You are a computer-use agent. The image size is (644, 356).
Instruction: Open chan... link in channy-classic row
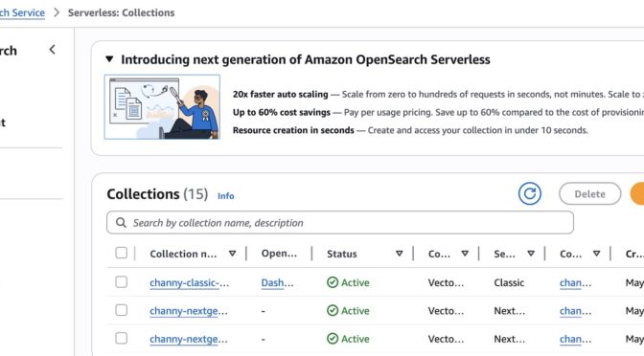pyautogui.click(x=575, y=283)
